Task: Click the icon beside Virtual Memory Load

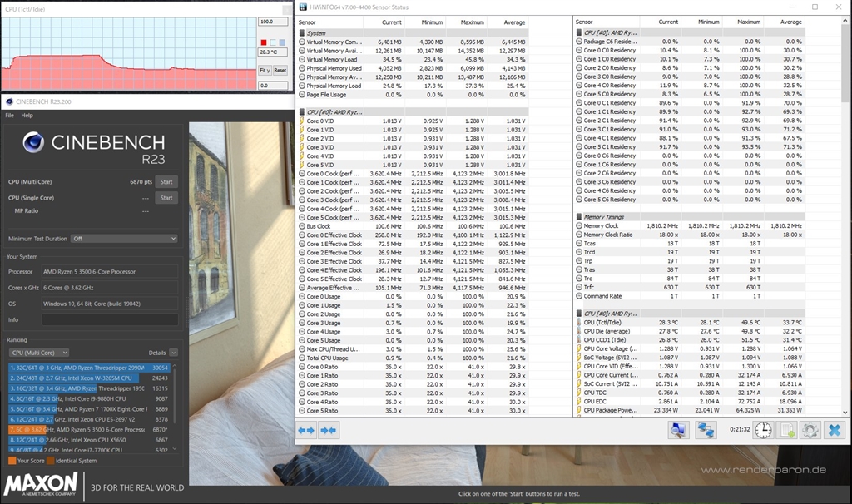Action: (302, 59)
